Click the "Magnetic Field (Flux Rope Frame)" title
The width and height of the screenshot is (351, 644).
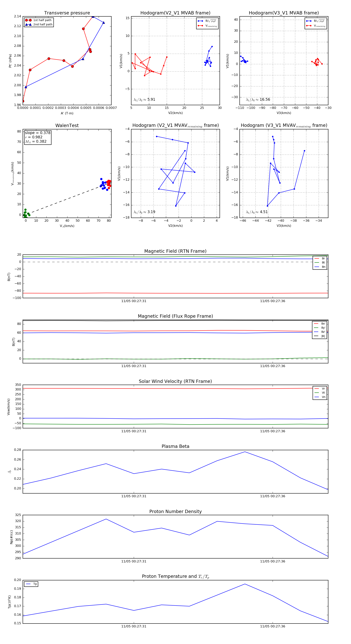[x=175, y=316]
